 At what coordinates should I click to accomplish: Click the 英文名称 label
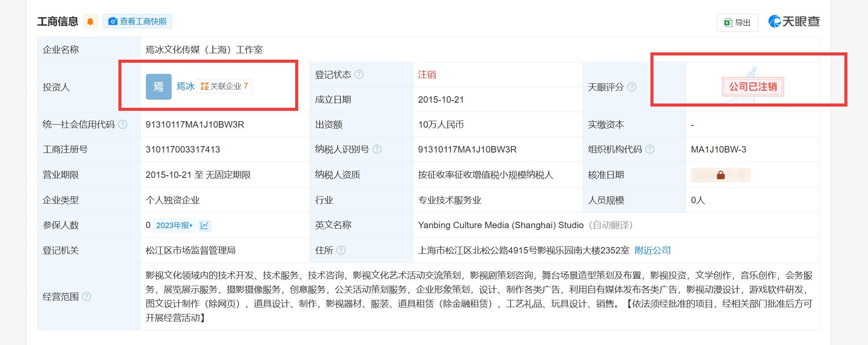pos(333,225)
